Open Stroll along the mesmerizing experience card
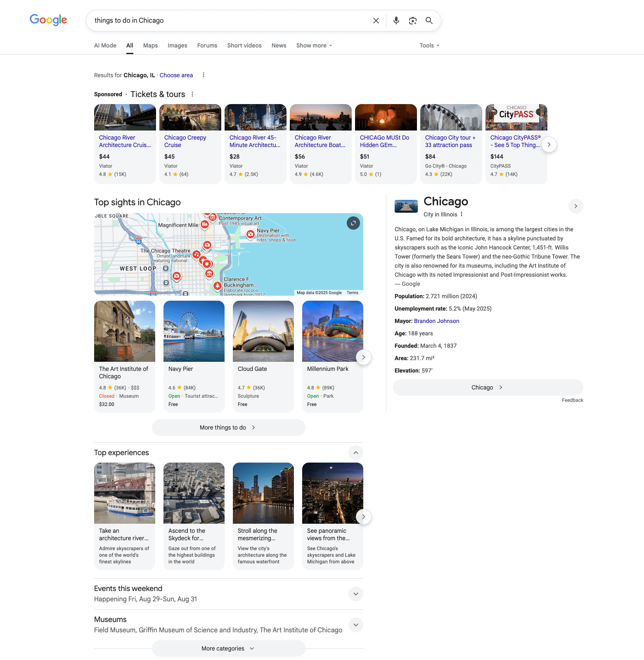The height and width of the screenshot is (660, 644). pos(263,516)
